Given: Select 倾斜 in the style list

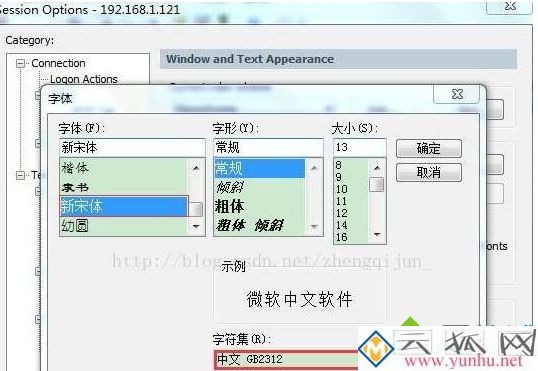Looking at the screenshot, I should 259,187.
